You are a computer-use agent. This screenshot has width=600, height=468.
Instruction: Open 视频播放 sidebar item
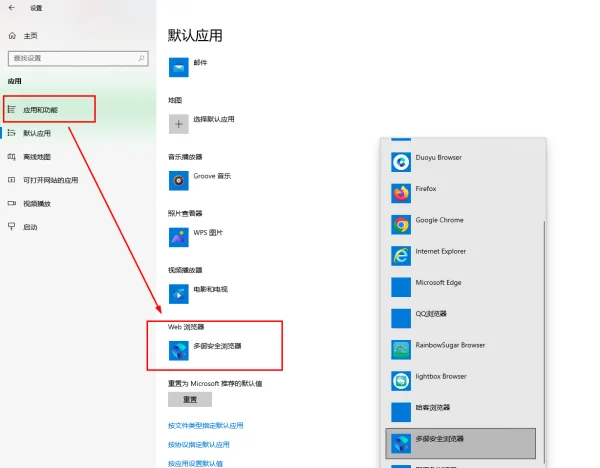point(78,204)
